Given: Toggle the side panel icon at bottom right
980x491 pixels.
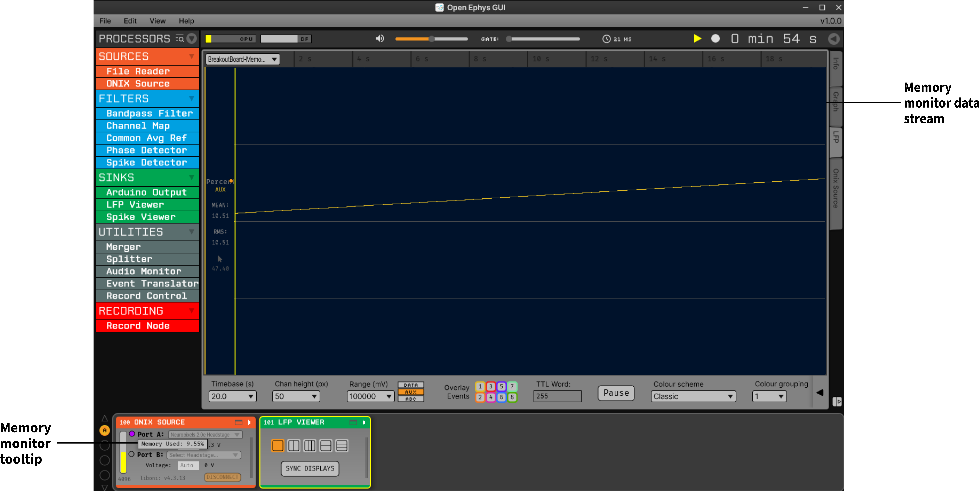Looking at the screenshot, I should click(837, 402).
